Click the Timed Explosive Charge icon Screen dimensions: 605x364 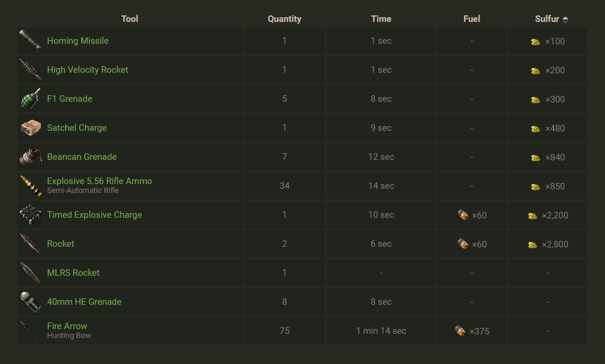[x=30, y=215]
